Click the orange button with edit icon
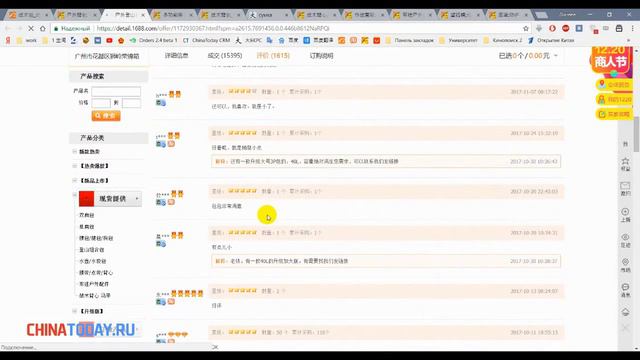The width and height of the screenshot is (640, 360). coord(613,114)
